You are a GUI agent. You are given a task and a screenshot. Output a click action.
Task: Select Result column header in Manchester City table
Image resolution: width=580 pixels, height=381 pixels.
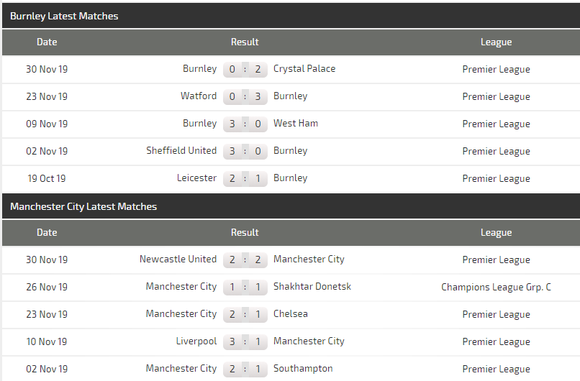[x=245, y=232]
